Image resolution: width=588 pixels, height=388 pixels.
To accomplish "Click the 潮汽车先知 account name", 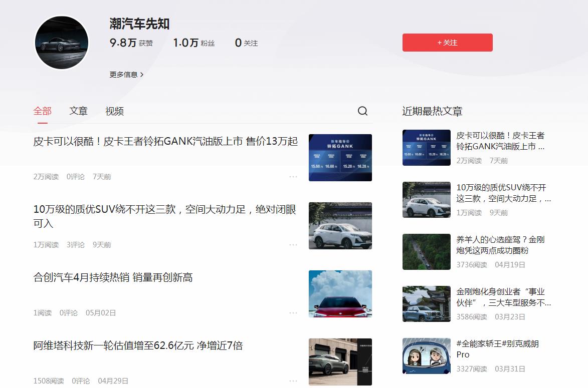I will pos(139,24).
